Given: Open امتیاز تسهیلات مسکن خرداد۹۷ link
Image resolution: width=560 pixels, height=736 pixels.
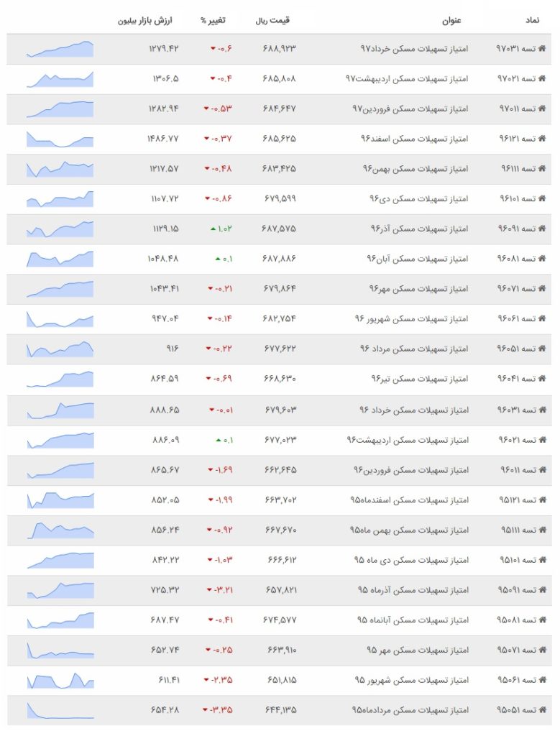Looking at the screenshot, I should click(414, 49).
